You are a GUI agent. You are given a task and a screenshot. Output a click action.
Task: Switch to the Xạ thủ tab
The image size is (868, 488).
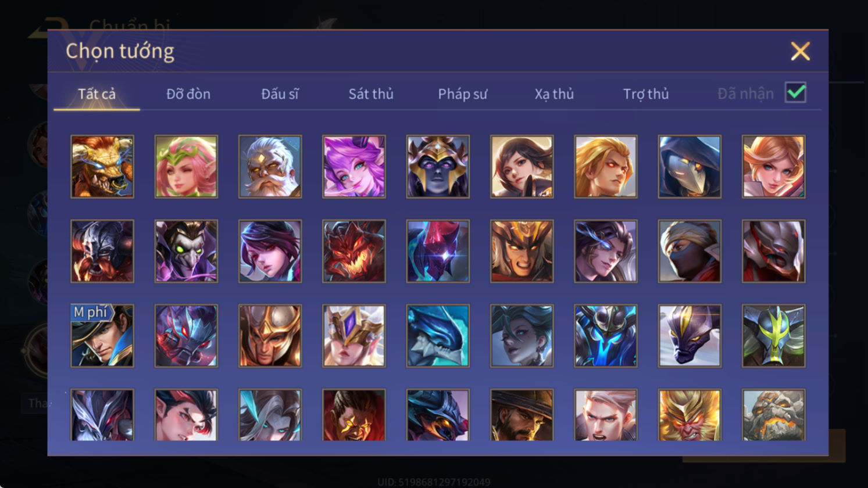[x=554, y=94]
